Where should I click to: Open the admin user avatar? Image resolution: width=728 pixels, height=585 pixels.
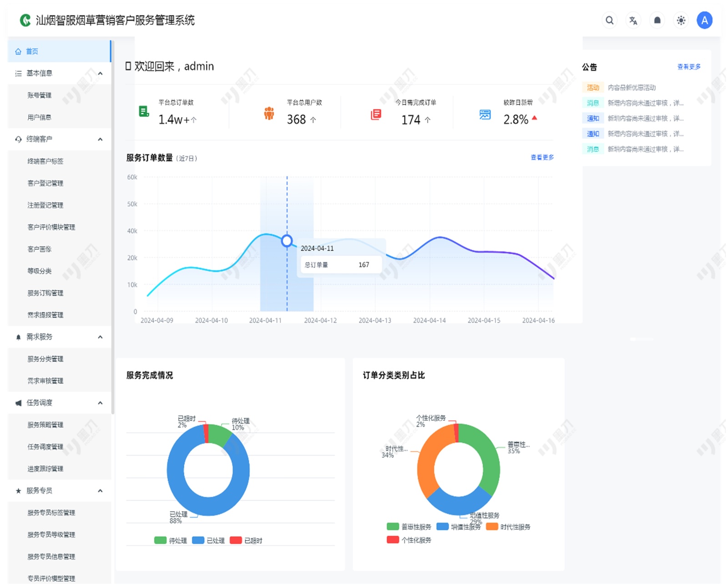click(x=704, y=20)
